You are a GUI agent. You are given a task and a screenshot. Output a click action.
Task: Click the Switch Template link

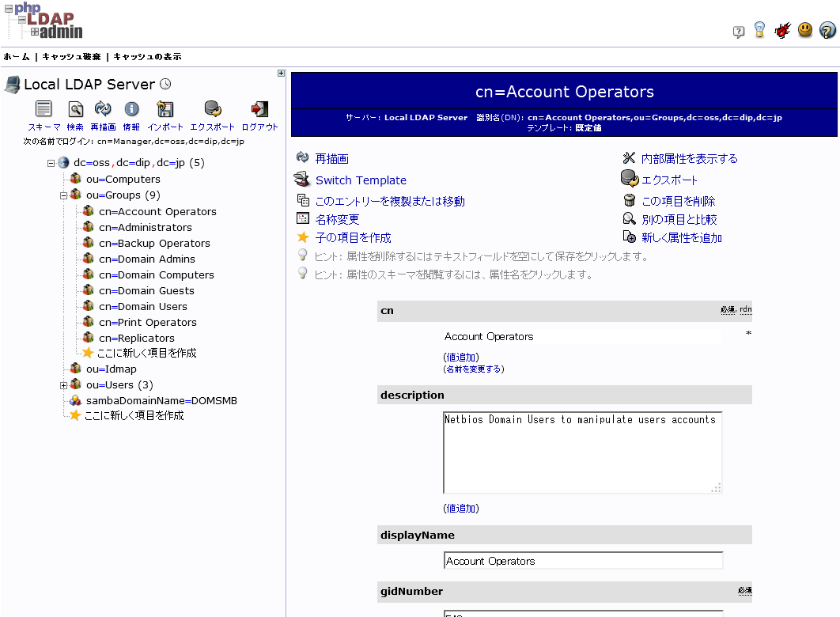click(x=361, y=180)
